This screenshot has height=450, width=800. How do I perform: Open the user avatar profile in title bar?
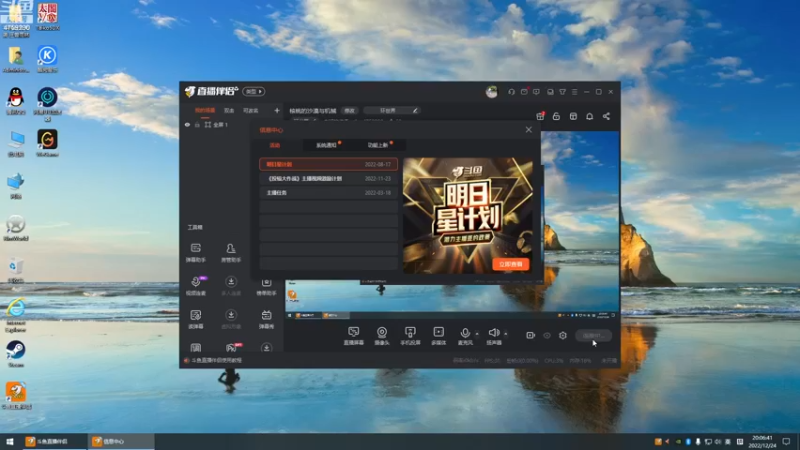coord(491,92)
